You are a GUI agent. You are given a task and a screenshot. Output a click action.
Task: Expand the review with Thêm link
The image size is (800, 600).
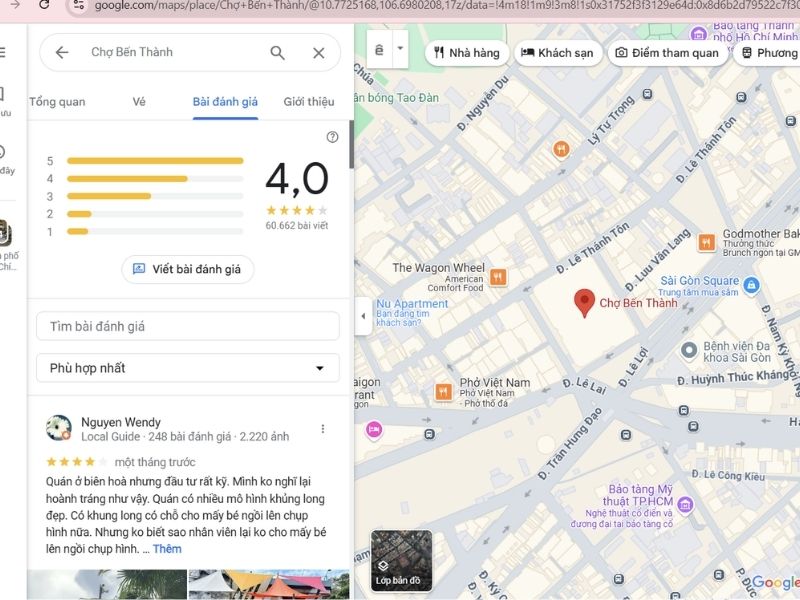coord(167,549)
